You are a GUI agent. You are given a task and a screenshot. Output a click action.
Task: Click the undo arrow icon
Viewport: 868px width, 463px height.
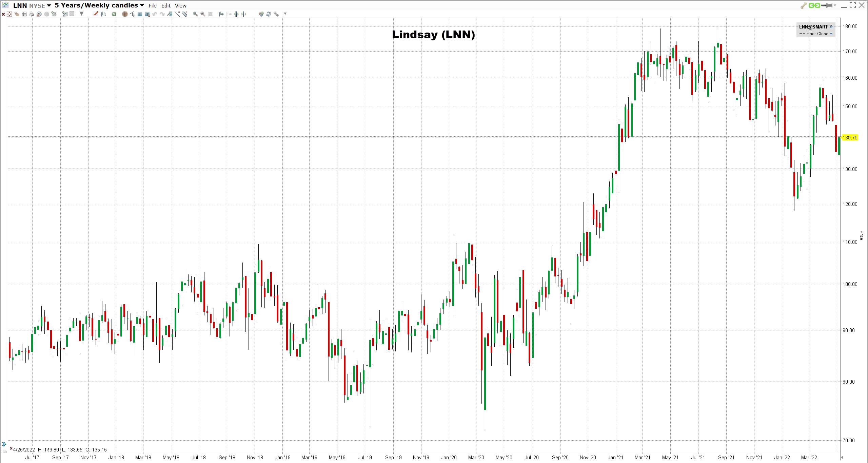[x=155, y=14]
